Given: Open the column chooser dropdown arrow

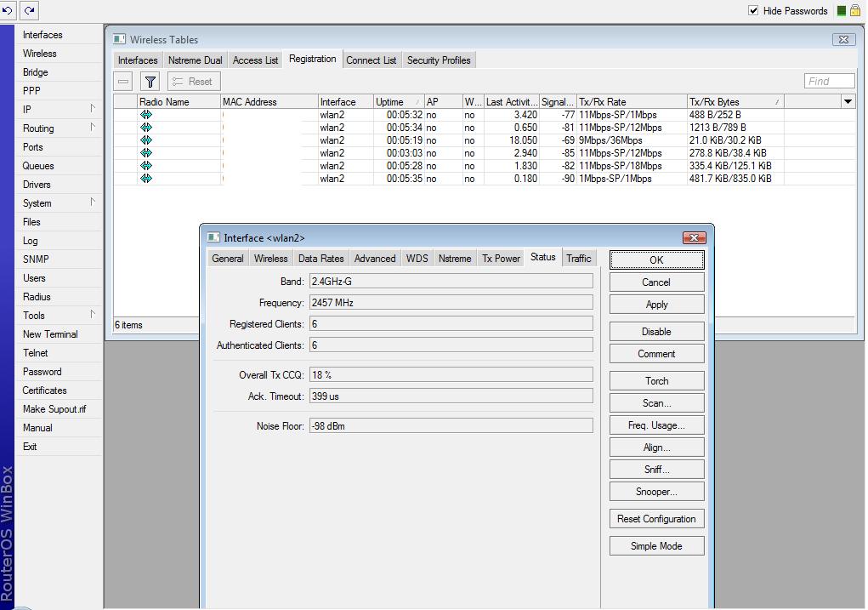Looking at the screenshot, I should click(847, 101).
